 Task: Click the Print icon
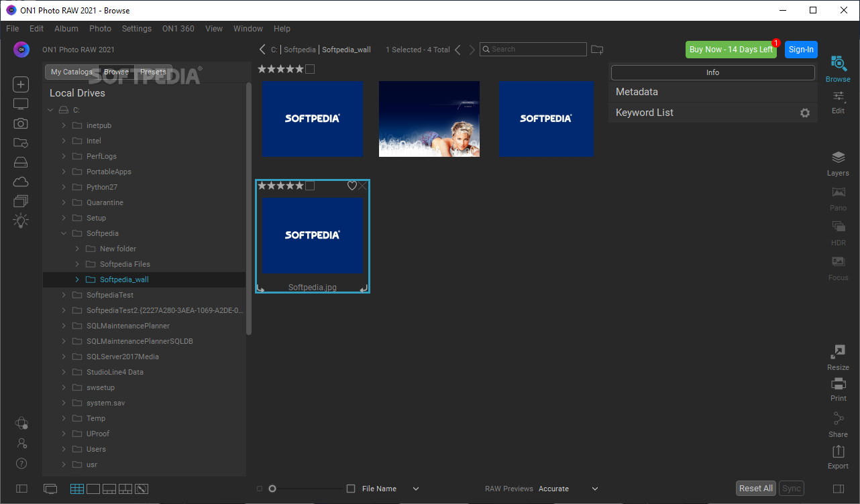click(x=838, y=383)
